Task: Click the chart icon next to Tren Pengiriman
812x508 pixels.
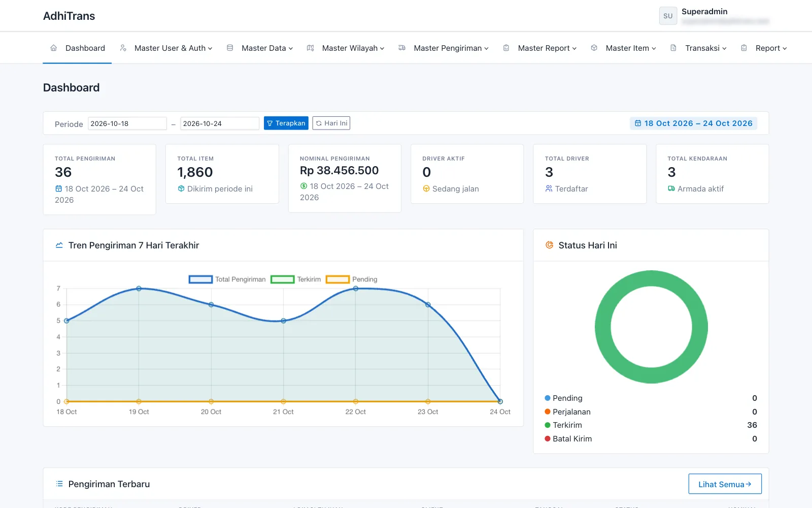Action: tap(59, 245)
